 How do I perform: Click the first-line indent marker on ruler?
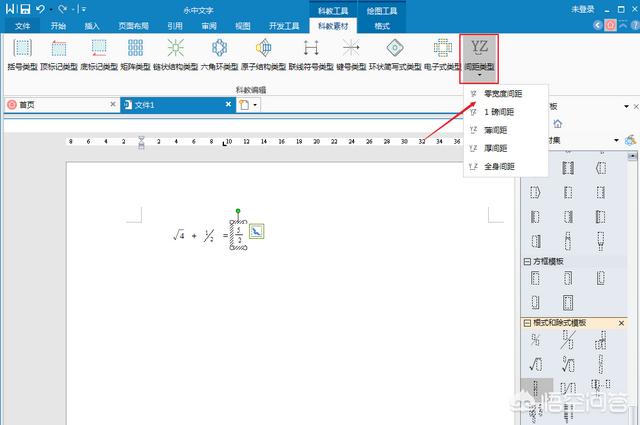[141, 139]
